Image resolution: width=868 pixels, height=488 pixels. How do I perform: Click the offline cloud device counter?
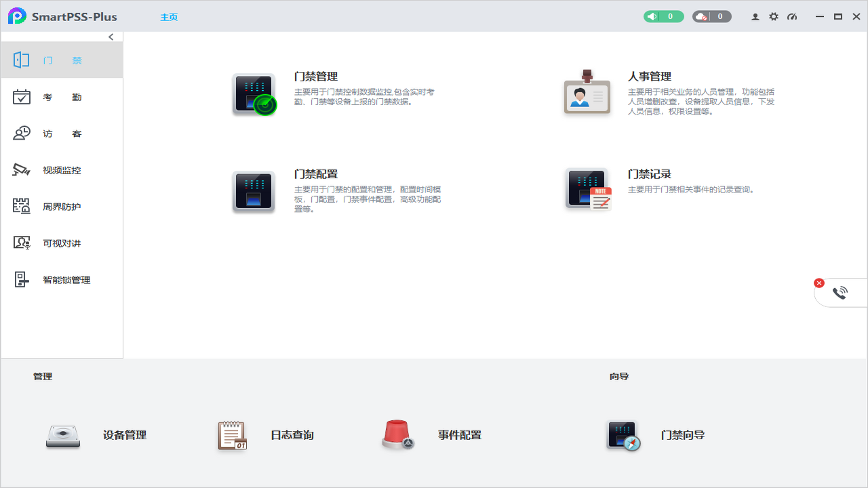[x=711, y=16]
